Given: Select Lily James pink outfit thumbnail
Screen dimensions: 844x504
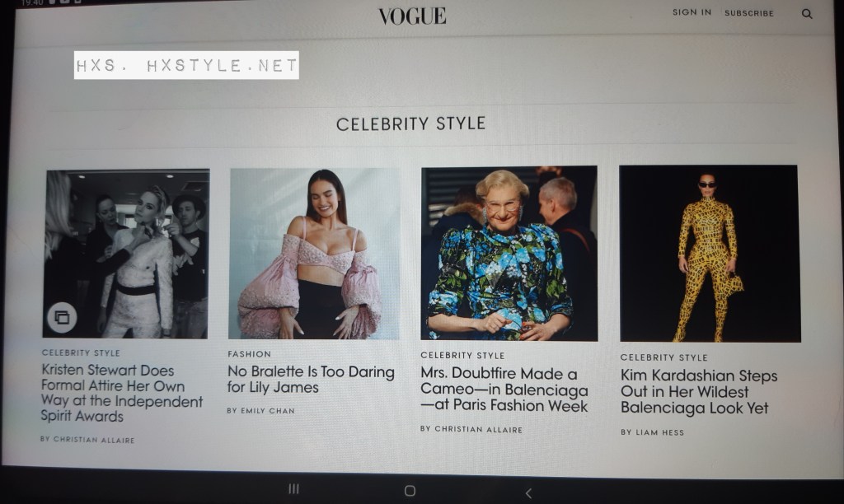Looking at the screenshot, I should pyautogui.click(x=314, y=254).
